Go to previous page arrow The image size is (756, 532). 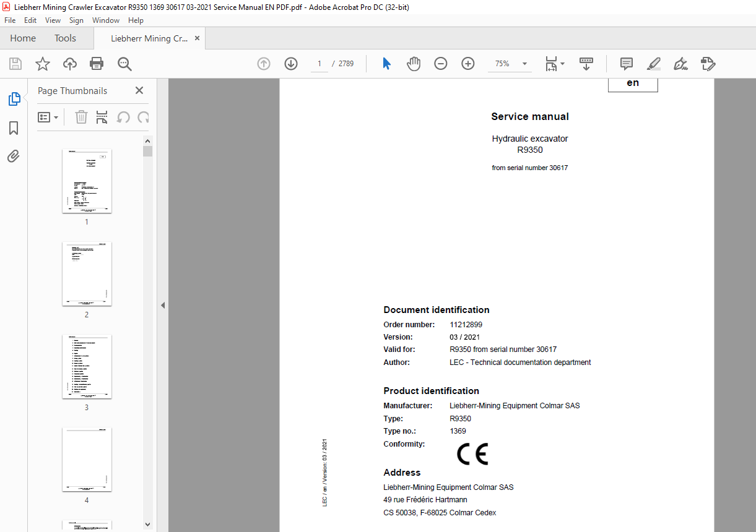(x=264, y=64)
